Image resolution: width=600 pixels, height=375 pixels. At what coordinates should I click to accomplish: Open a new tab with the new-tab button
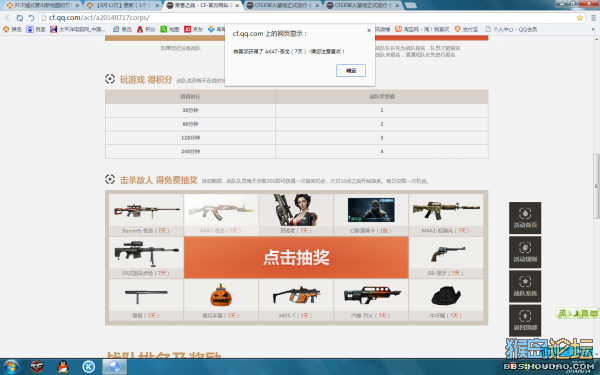[411, 5]
